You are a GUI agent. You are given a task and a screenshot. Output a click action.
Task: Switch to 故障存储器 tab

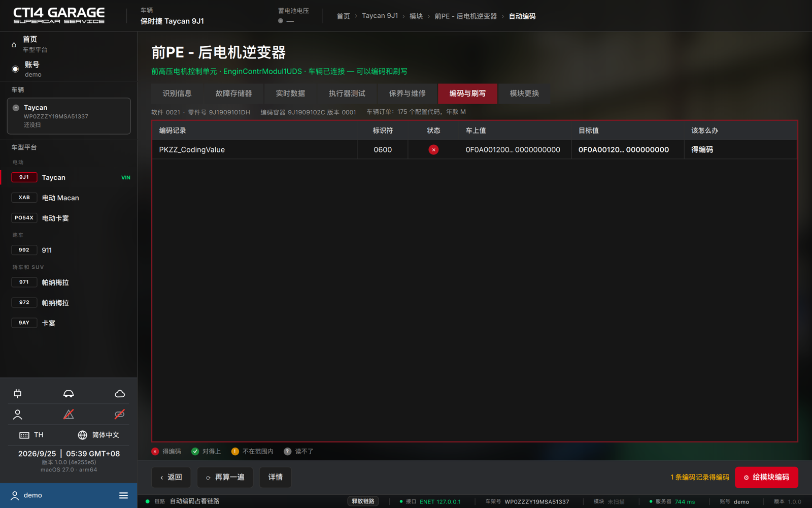tap(233, 93)
